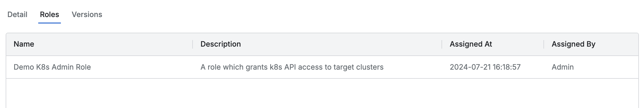The image size is (644, 108).
Task: Click the word clusters in the description cell
Action: pyautogui.click(x=370, y=67)
